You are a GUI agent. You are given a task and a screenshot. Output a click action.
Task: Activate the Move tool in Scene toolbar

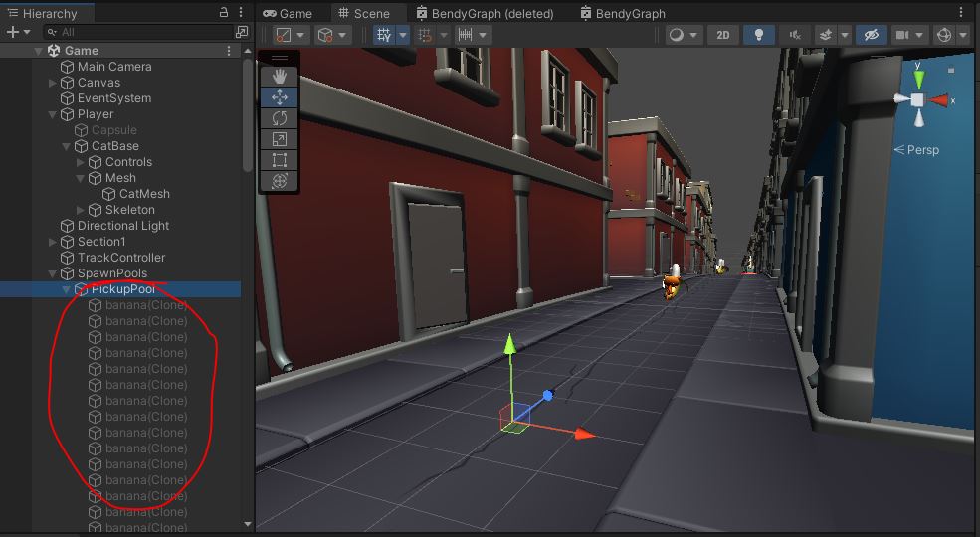[x=280, y=97]
